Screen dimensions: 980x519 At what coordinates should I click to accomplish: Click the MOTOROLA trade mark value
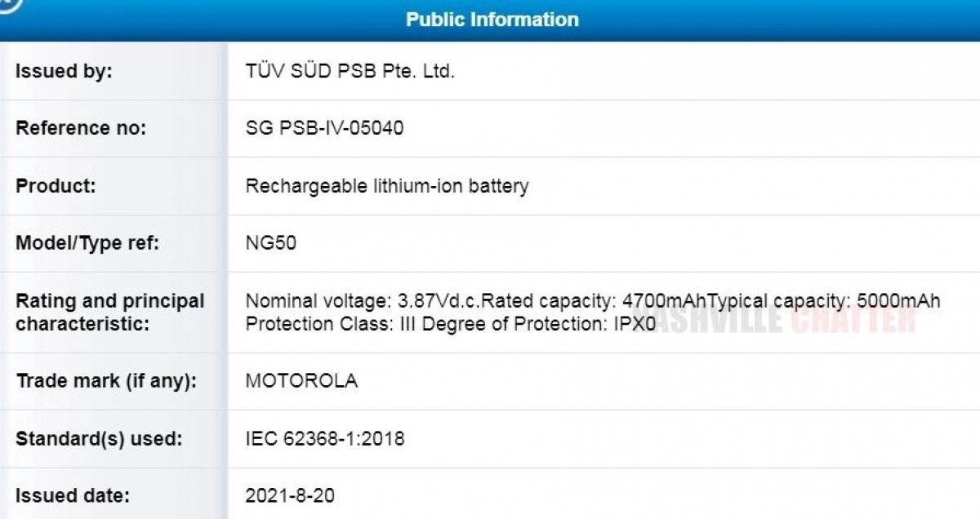point(301,381)
